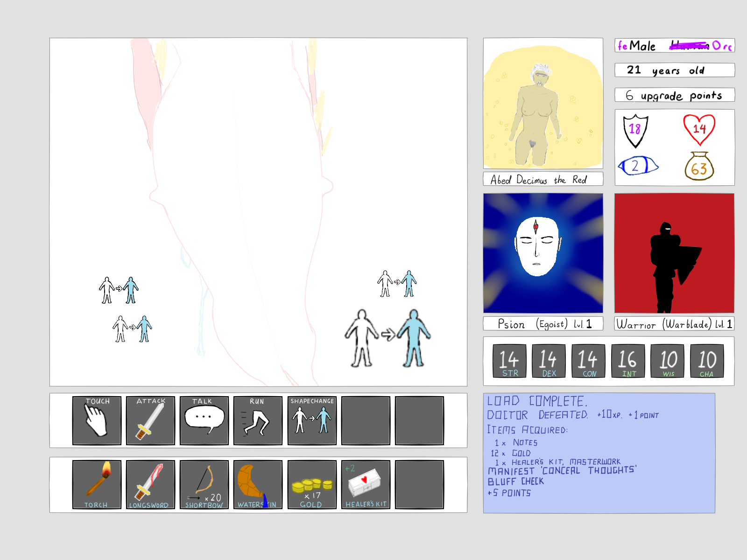The height and width of the screenshot is (560, 747).
Task: Choose the Attack sword action
Action: pyautogui.click(x=150, y=420)
